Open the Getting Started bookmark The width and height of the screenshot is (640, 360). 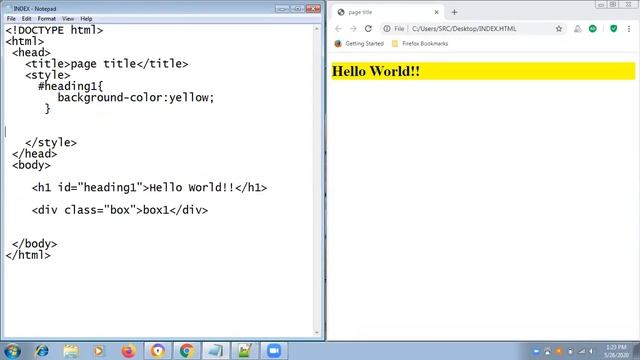pos(359,43)
